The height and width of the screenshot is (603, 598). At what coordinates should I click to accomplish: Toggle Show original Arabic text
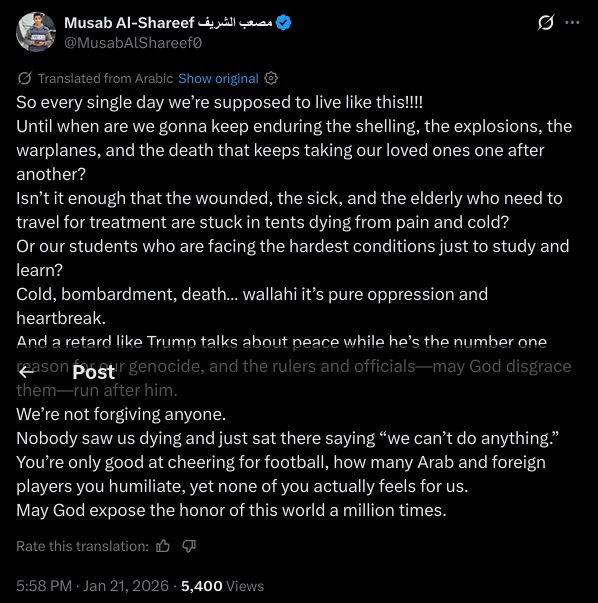(x=218, y=78)
